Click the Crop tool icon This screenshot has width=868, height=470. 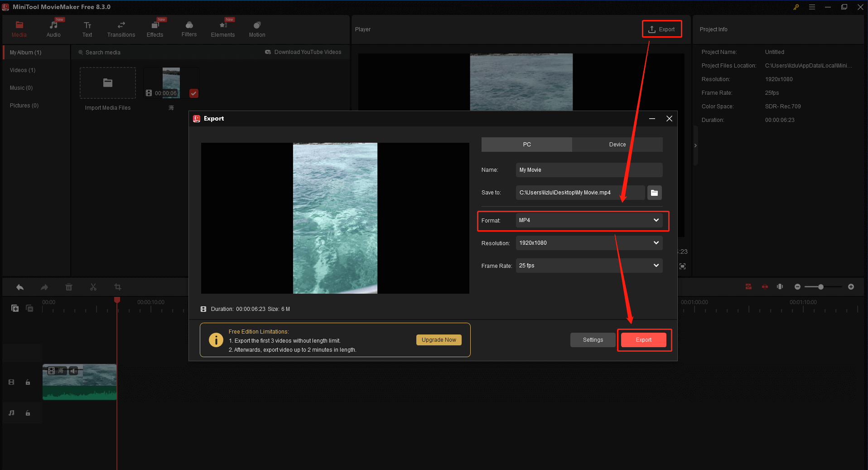[118, 287]
